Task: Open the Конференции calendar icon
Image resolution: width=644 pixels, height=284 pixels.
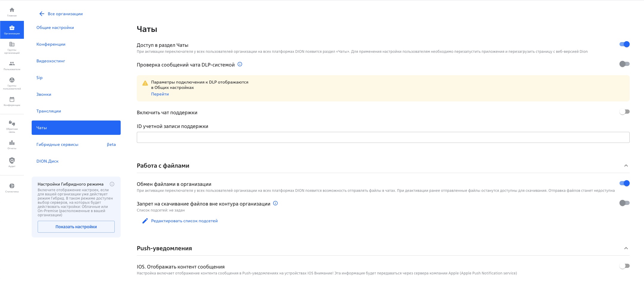Action: pyautogui.click(x=12, y=99)
